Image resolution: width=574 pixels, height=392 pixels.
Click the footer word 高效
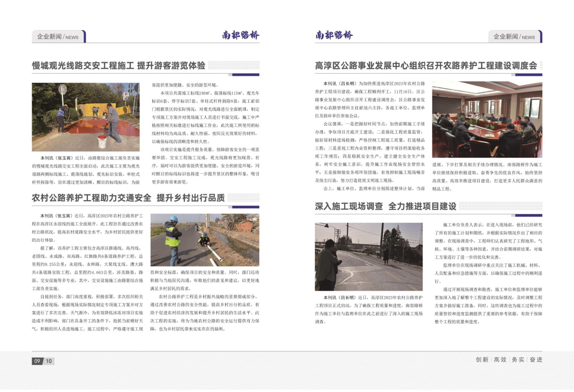tap(500, 360)
